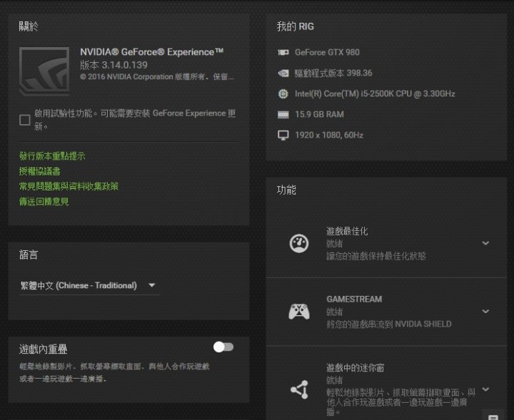Viewport: 514px width, 420px height.
Task: Click the GeForce GTX 980 text
Action: pyautogui.click(x=327, y=52)
